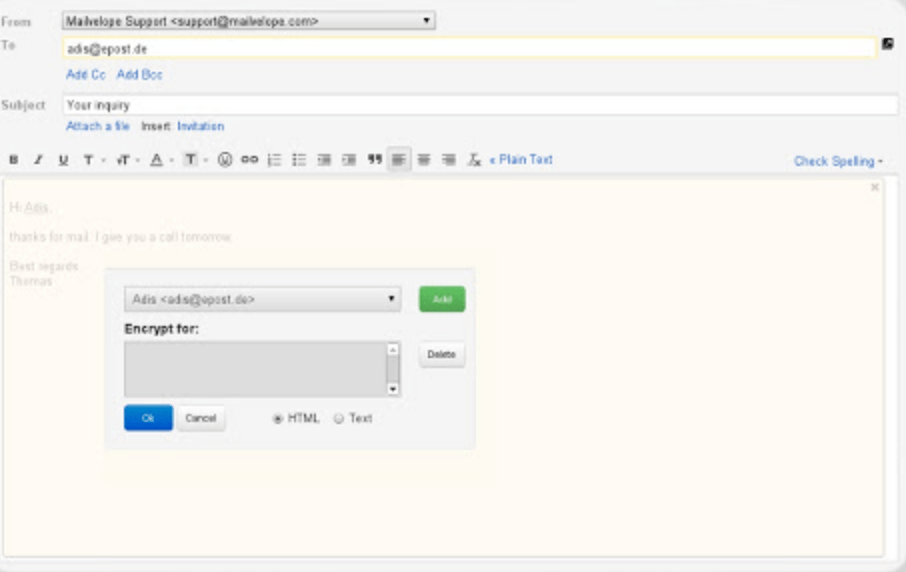Image resolution: width=906 pixels, height=572 pixels.
Task: Decrease the indent (indent less)
Action: (324, 160)
